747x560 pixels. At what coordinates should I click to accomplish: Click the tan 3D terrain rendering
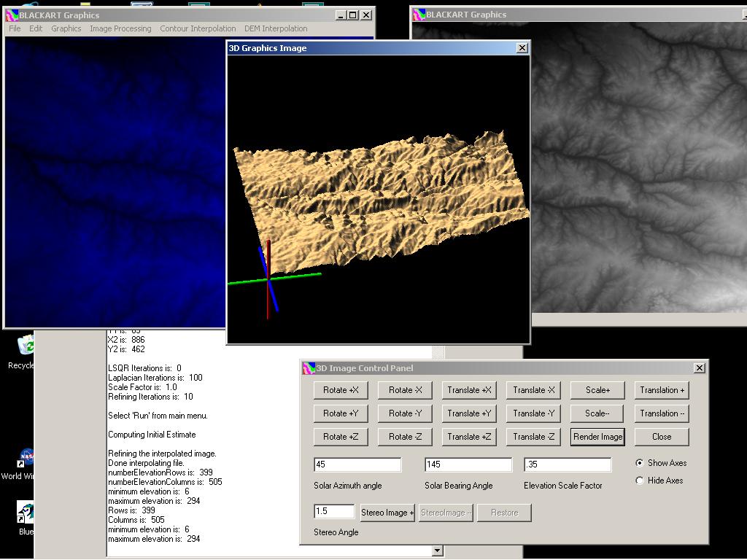381,203
